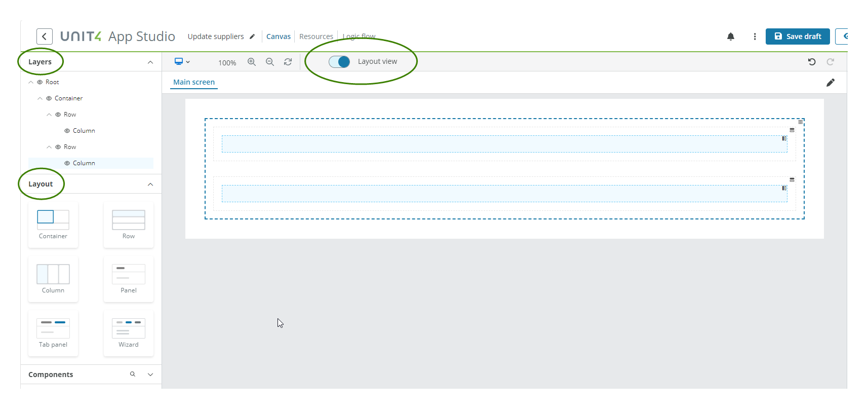Select the Row layout tile
The height and width of the screenshot is (409, 868).
tap(129, 225)
